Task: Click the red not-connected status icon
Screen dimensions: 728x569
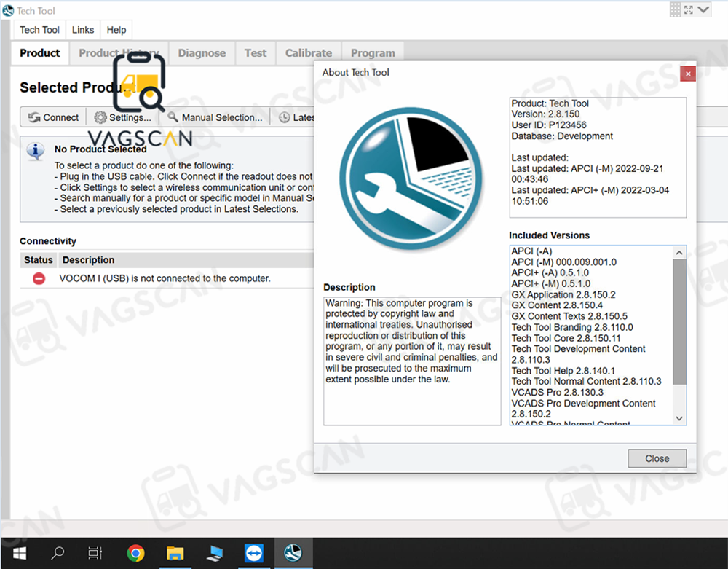Action: [39, 278]
